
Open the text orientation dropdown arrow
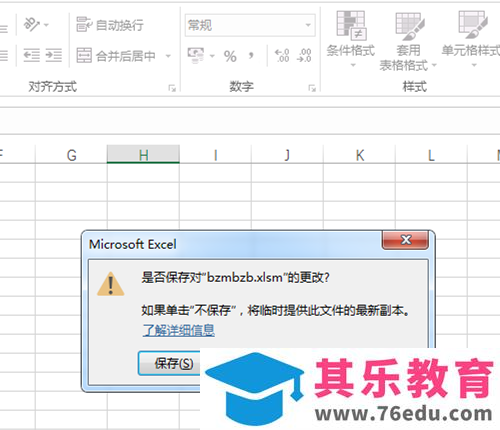pyautogui.click(x=46, y=25)
